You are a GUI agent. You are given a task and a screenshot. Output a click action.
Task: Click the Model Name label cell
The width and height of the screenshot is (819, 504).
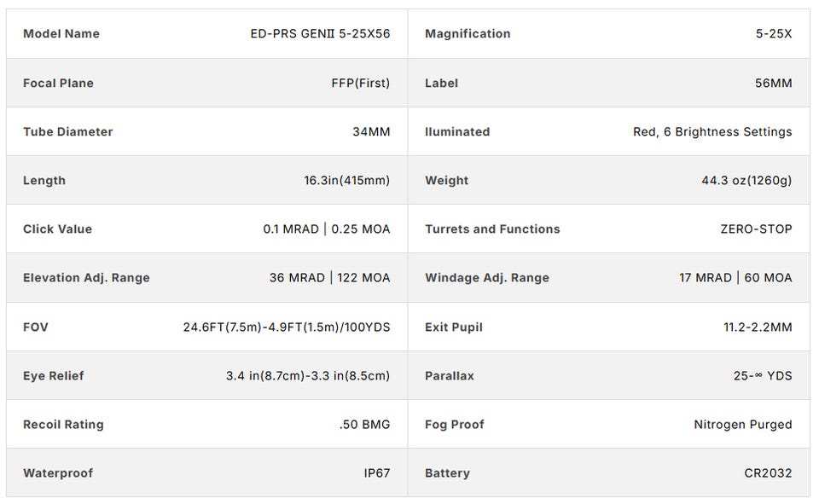61,34
